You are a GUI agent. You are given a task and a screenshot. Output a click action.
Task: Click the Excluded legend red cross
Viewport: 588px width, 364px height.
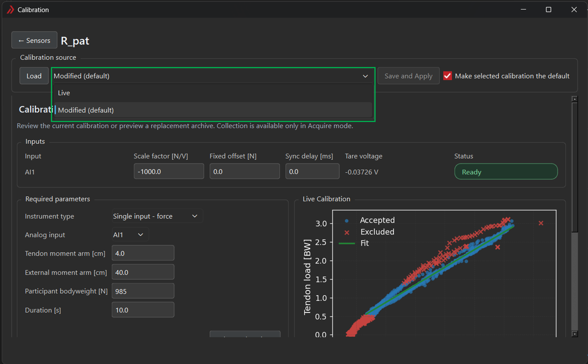347,232
